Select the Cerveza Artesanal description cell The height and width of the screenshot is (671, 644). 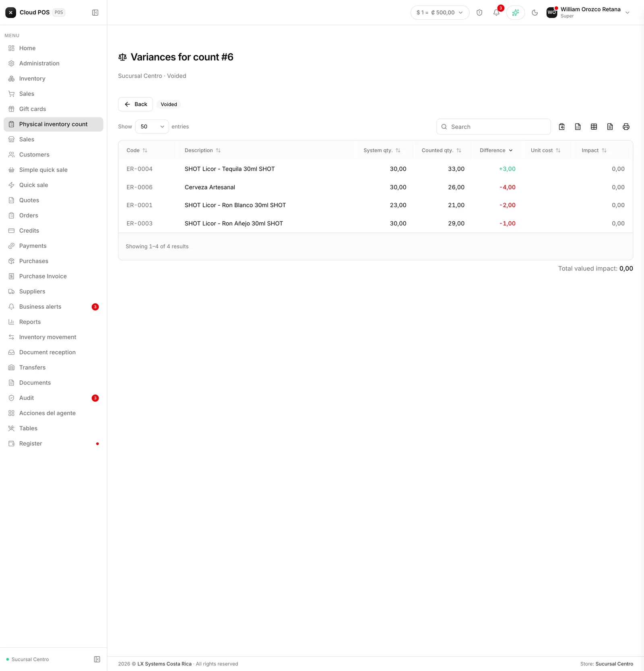pos(210,187)
